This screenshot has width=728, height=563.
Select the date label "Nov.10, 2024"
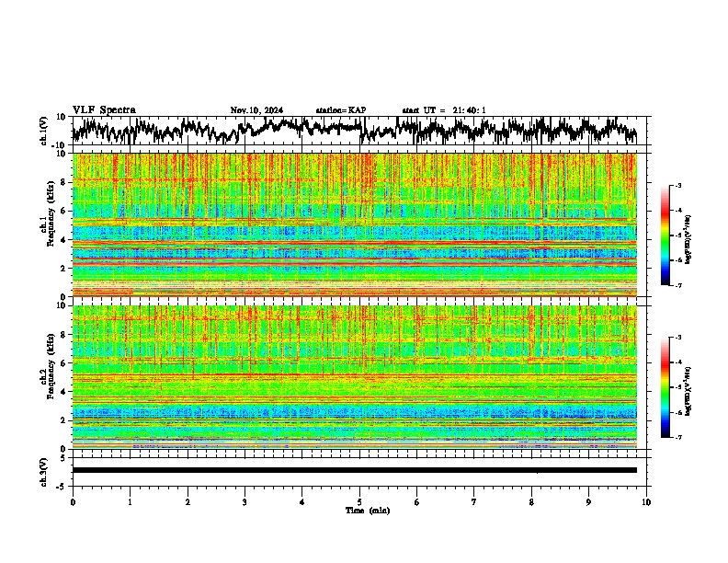(256, 110)
